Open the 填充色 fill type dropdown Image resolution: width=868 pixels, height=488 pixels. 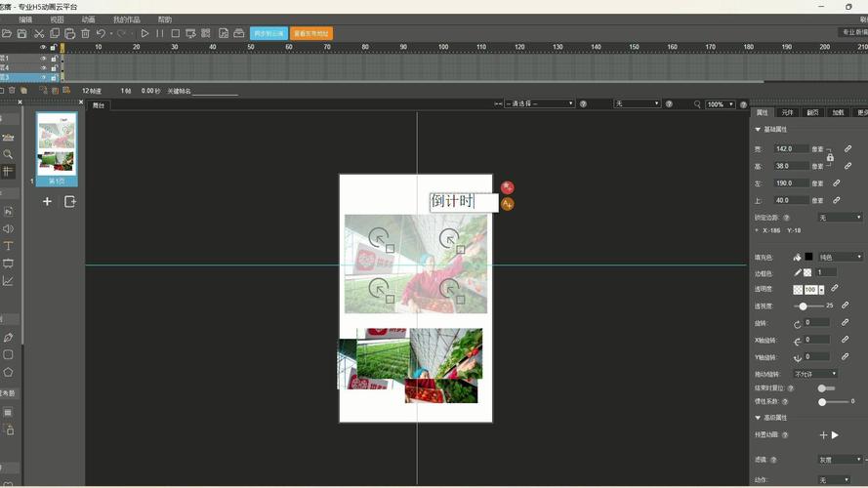[840, 258]
